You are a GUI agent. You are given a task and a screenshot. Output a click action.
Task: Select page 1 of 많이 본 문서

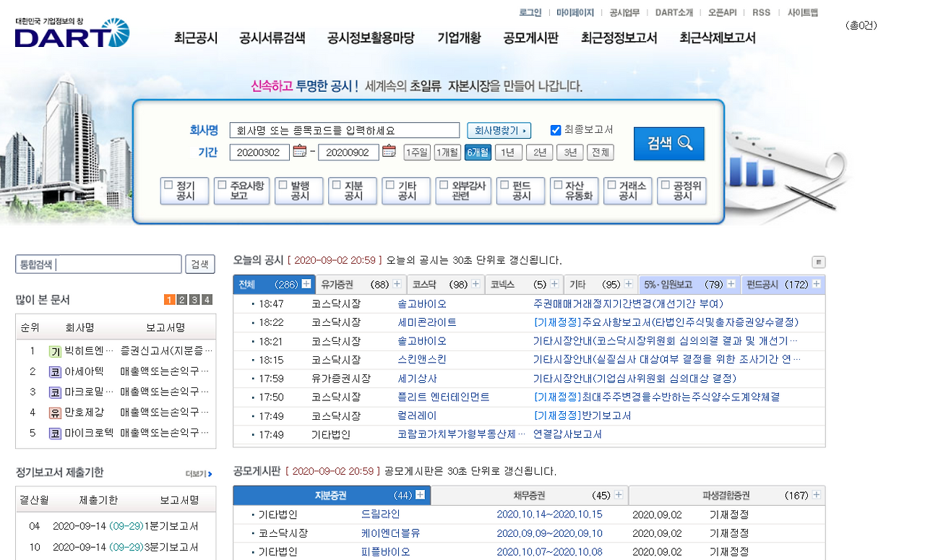point(170,300)
